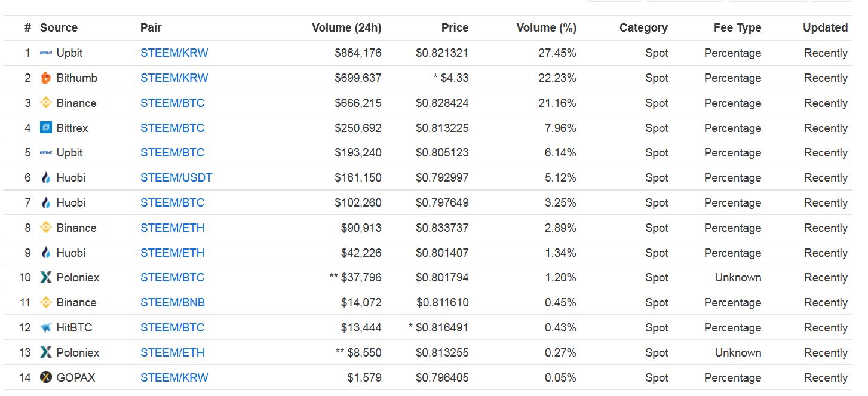
Task: Open the Huobi STEEM/USDT pair link
Action: point(176,178)
